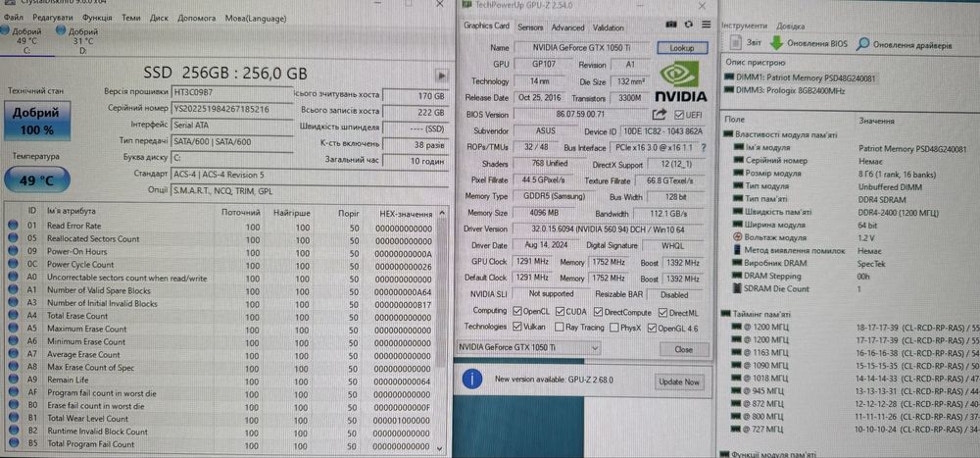
Task: Select the Graphics Card tab
Action: pos(486,26)
